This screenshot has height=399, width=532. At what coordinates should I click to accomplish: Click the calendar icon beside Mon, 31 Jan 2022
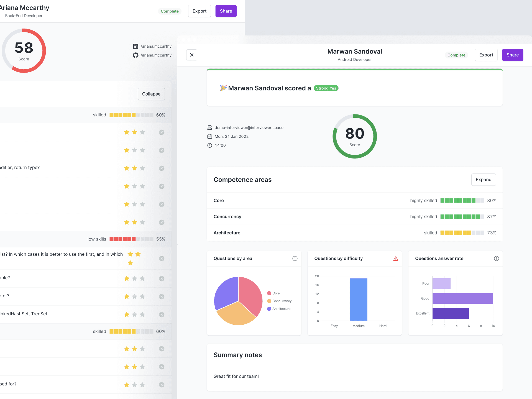[210, 137]
